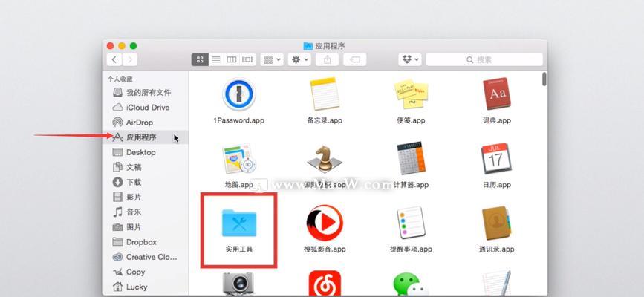Switch to column view
The width and height of the screenshot is (644, 297).
pyautogui.click(x=232, y=59)
